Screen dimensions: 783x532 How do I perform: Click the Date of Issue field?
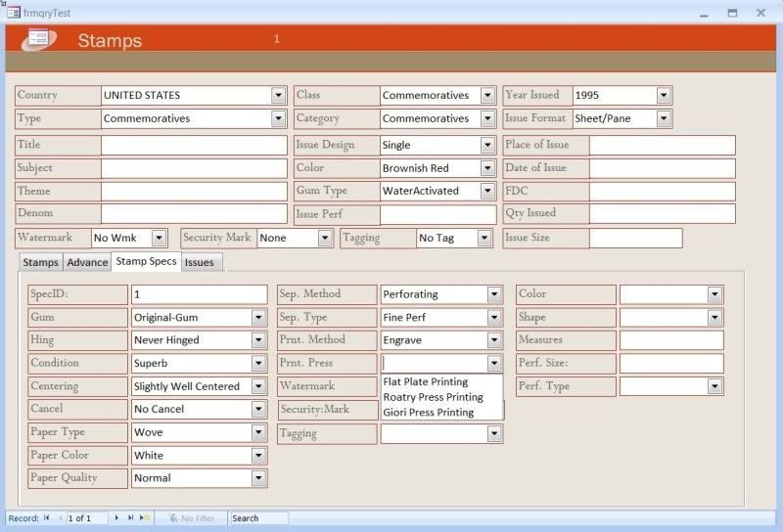[663, 168]
